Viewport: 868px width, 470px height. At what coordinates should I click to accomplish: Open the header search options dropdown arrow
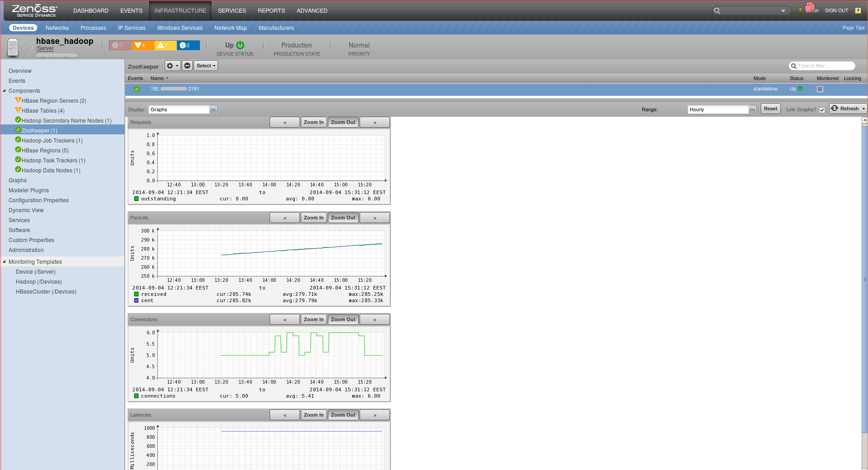(783, 11)
